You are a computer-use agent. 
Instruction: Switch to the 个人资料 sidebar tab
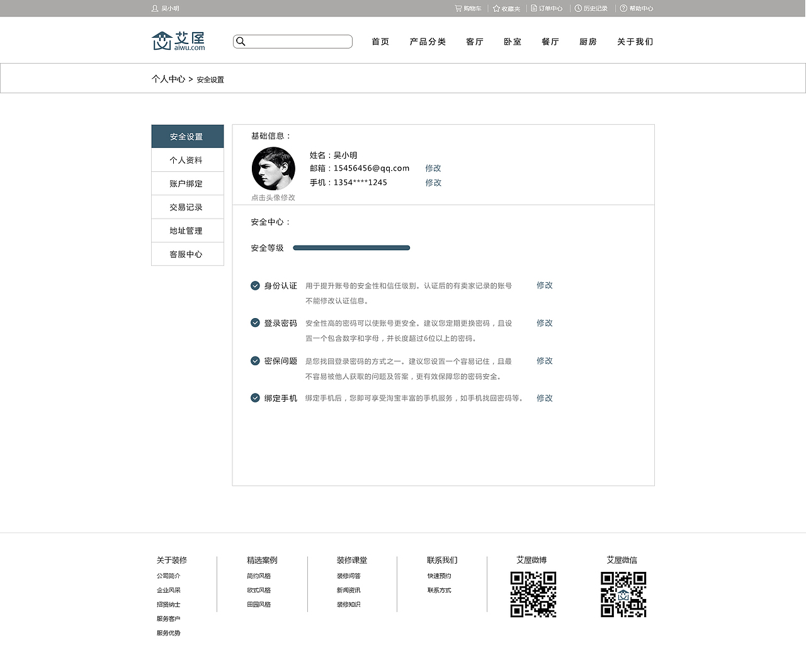187,160
